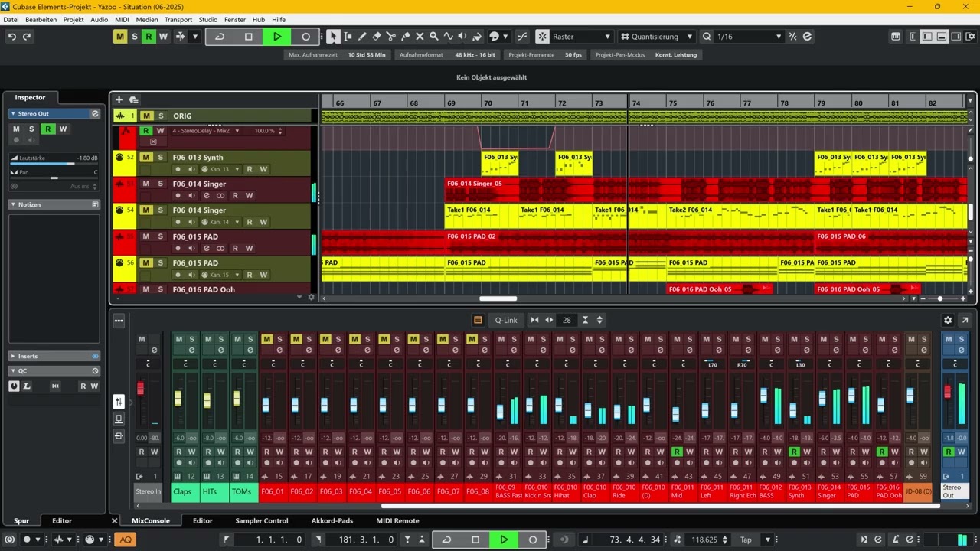This screenshot has height=551, width=980.
Task: Click the Q-Link button
Action: (x=505, y=320)
